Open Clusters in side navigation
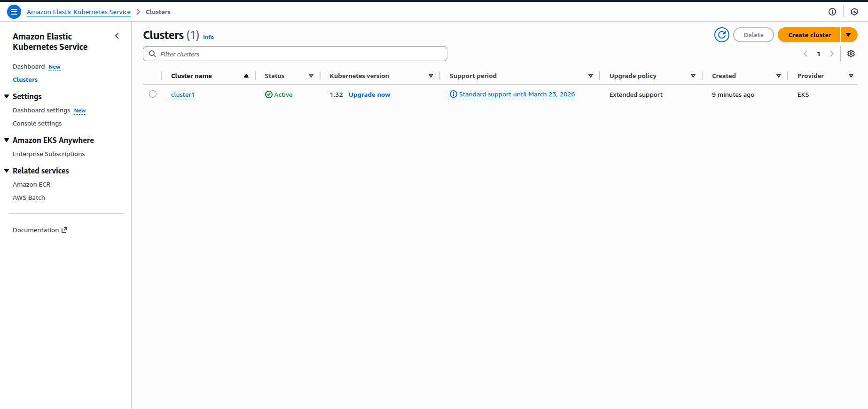868x409 pixels. (25, 79)
